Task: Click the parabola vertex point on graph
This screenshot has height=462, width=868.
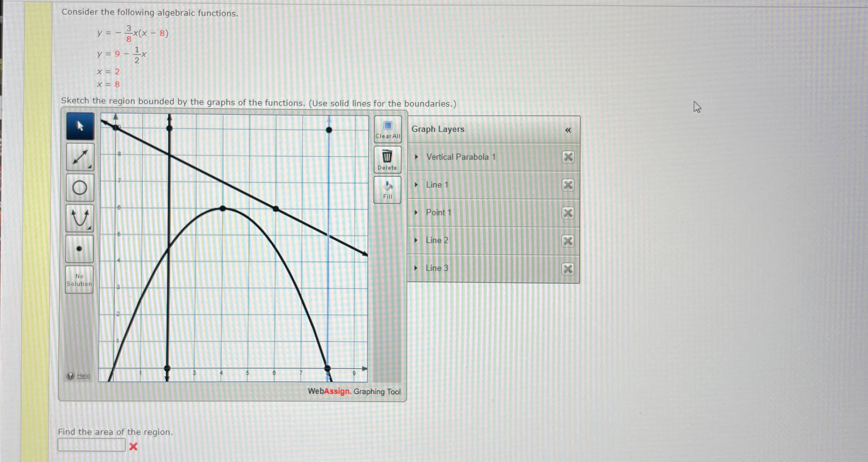Action: coord(223,208)
